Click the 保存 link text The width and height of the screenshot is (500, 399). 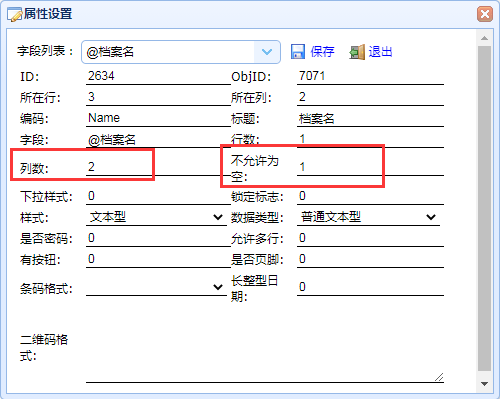pos(322,52)
